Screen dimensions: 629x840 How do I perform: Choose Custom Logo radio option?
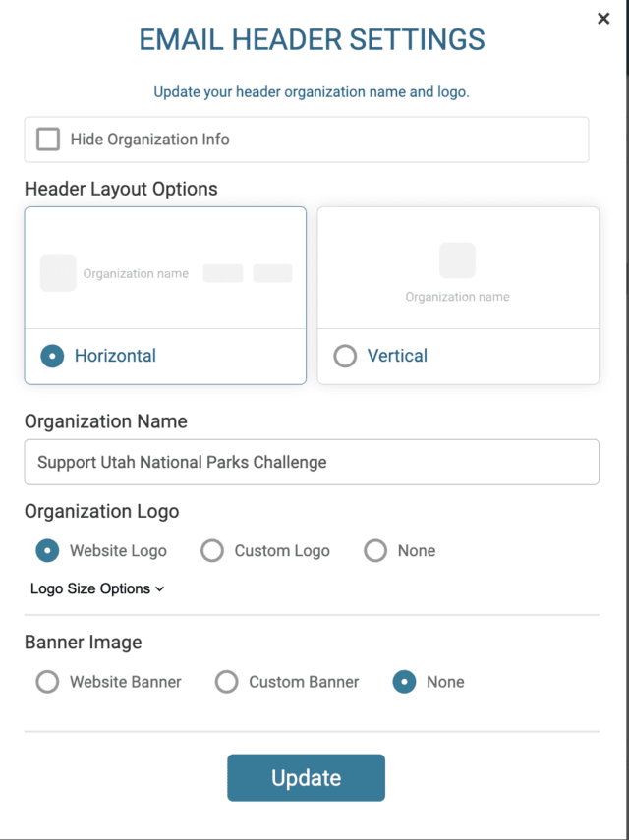click(x=212, y=551)
